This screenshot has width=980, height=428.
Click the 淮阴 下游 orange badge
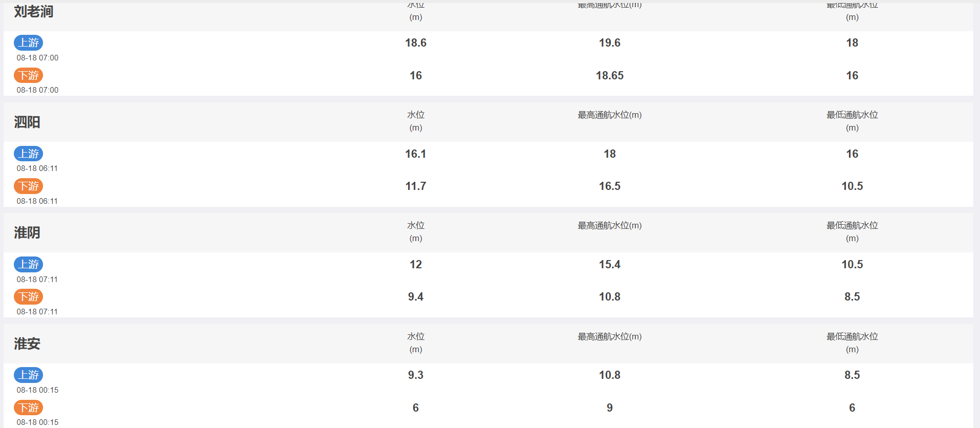point(28,297)
